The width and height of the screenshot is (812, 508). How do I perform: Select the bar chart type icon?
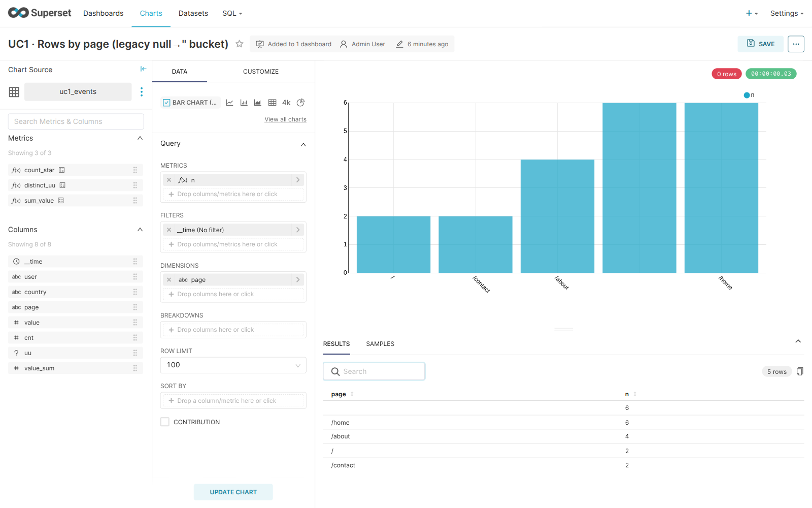pyautogui.click(x=244, y=103)
